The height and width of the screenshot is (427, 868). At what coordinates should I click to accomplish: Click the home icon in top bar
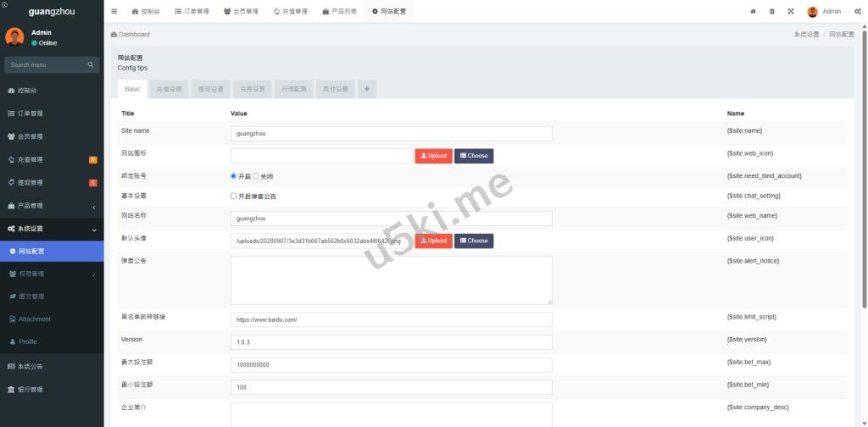pos(753,12)
